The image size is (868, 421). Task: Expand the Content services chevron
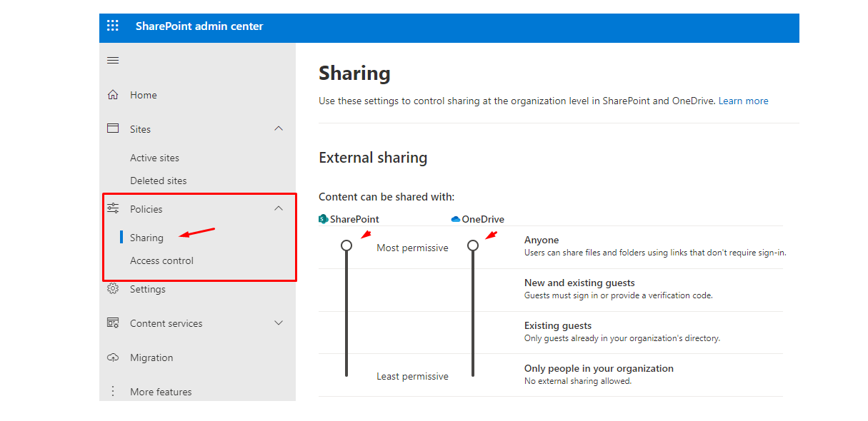[279, 323]
